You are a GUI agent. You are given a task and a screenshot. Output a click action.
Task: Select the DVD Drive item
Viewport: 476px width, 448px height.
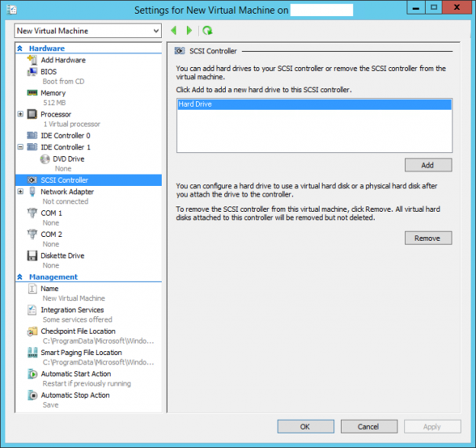69,159
